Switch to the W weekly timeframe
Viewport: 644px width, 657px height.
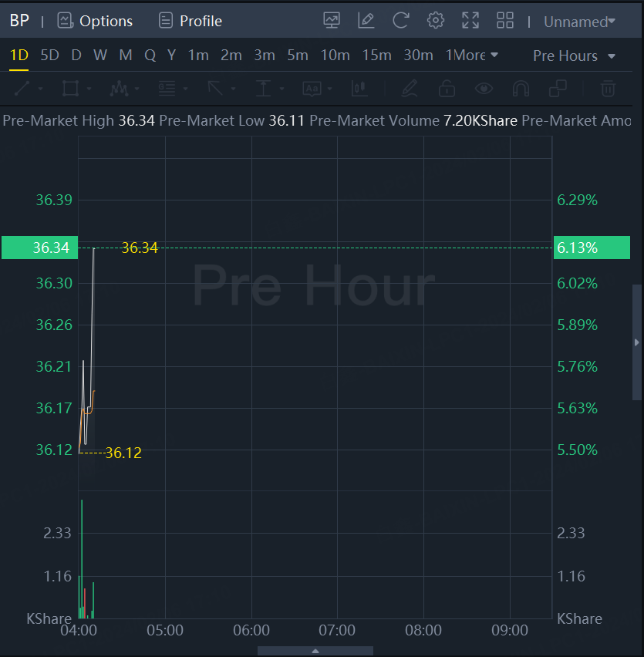click(x=100, y=55)
